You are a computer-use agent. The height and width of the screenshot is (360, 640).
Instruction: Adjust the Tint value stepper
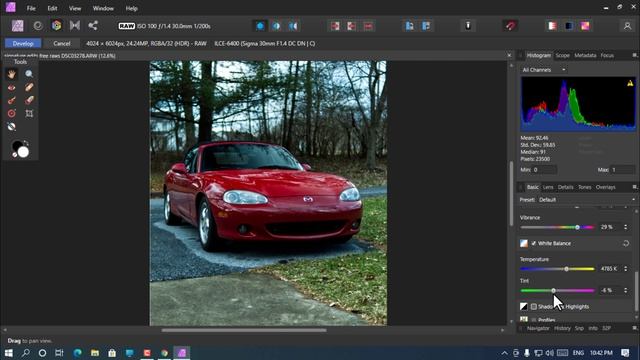[625, 290]
